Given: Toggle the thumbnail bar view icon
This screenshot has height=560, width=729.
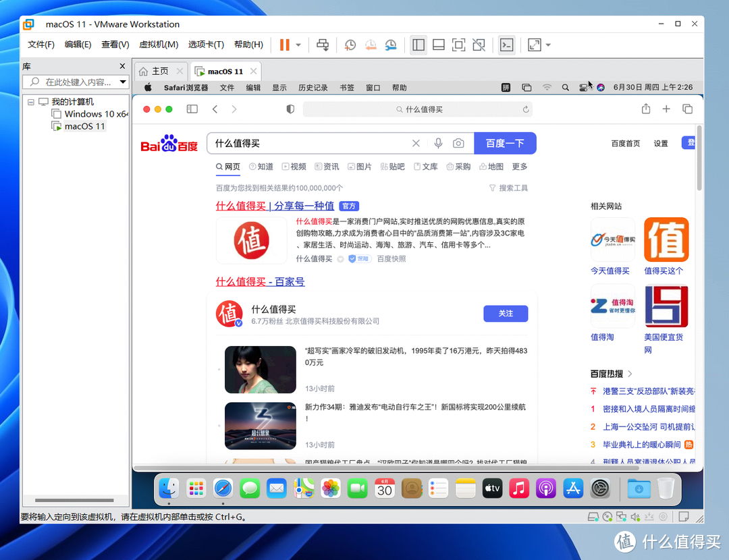Looking at the screenshot, I should 439,45.
